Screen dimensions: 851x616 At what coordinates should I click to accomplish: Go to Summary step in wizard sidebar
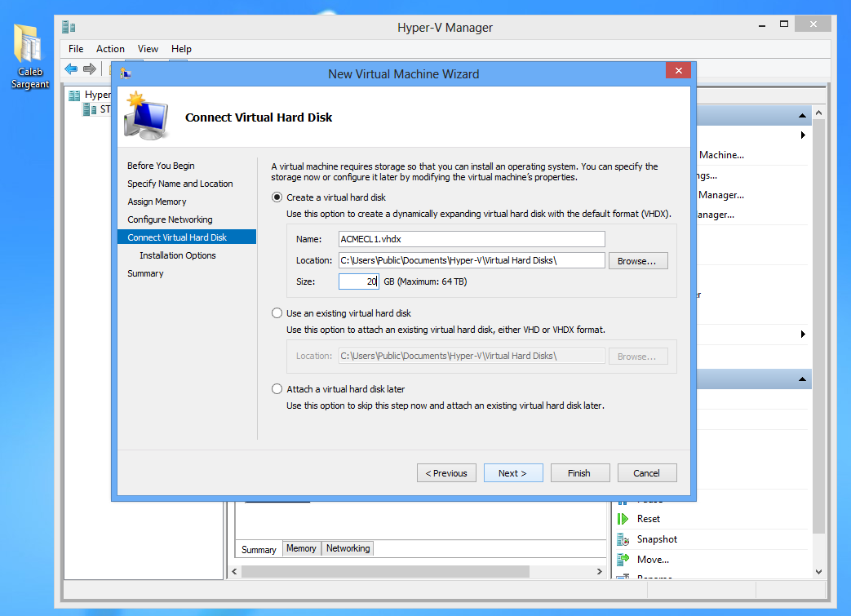coord(145,273)
